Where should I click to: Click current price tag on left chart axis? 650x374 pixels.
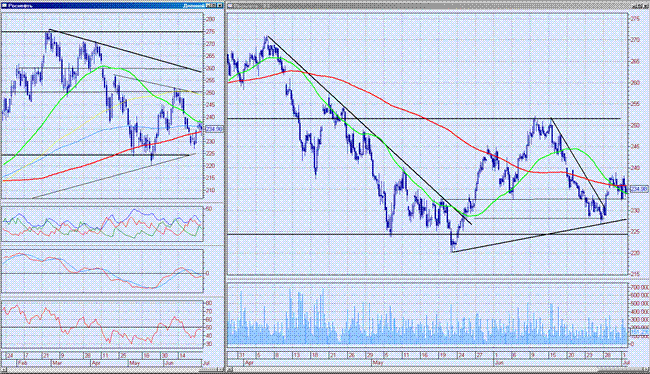coord(214,129)
